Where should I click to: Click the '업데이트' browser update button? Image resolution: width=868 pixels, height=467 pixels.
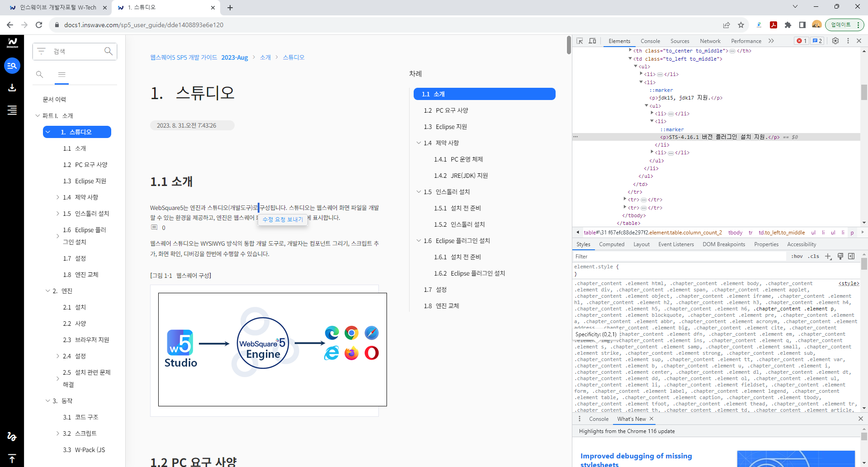pos(844,25)
